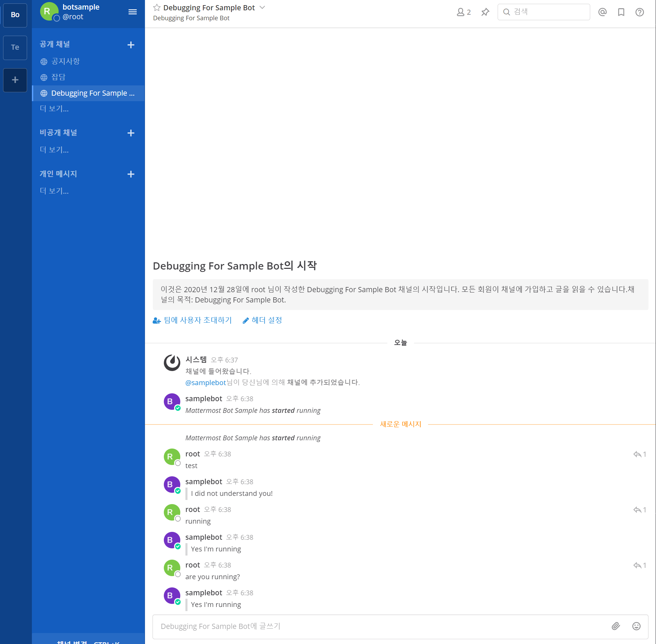
Task: Open header settings (헤더 설정)
Action: pyautogui.click(x=262, y=320)
